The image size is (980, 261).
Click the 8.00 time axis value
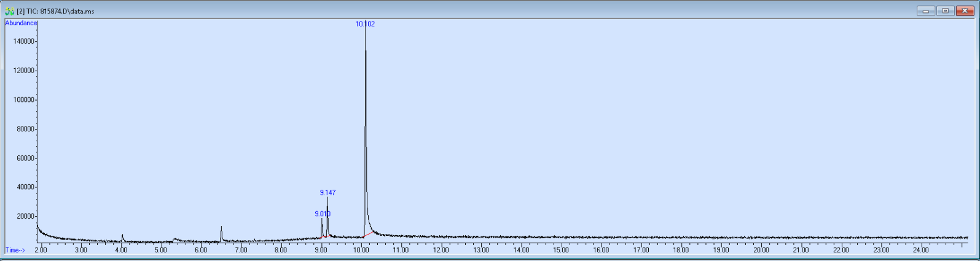(x=281, y=250)
